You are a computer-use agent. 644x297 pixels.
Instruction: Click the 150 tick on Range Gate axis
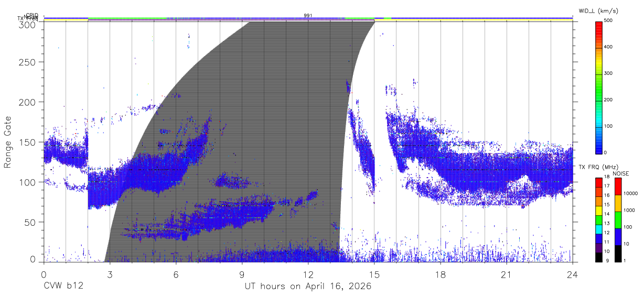coord(27,142)
